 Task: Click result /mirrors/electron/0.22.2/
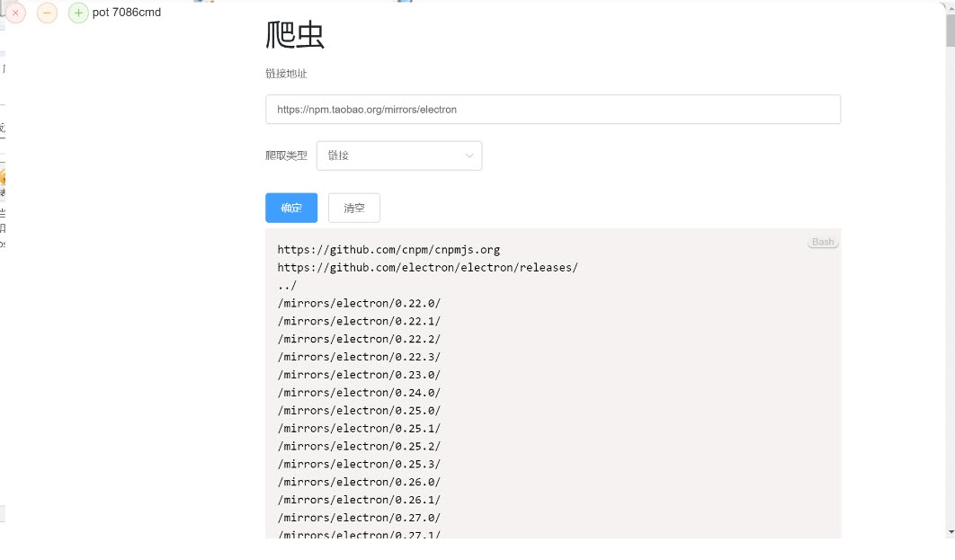(x=359, y=339)
